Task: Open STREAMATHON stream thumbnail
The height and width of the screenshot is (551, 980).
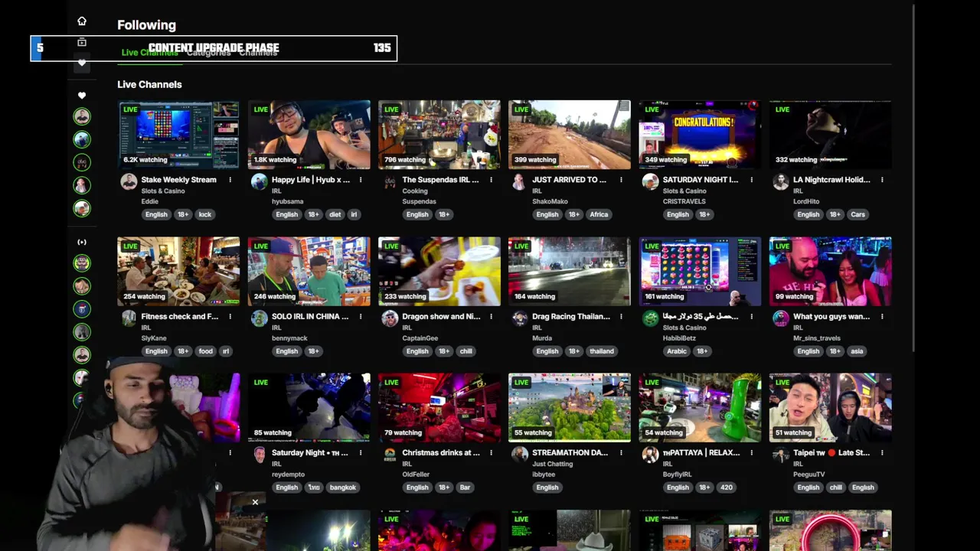Action: click(570, 407)
